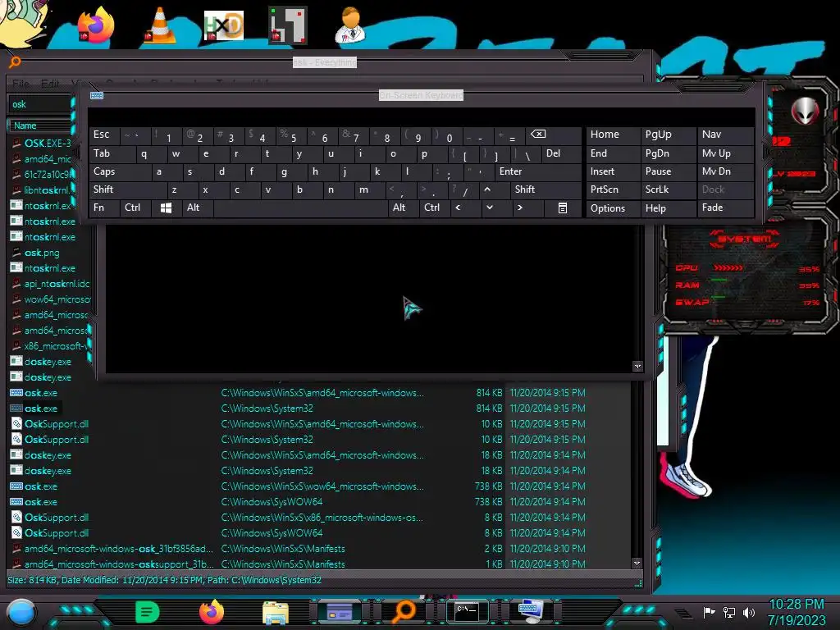
Task: Tap the Enter key
Action: (x=538, y=171)
